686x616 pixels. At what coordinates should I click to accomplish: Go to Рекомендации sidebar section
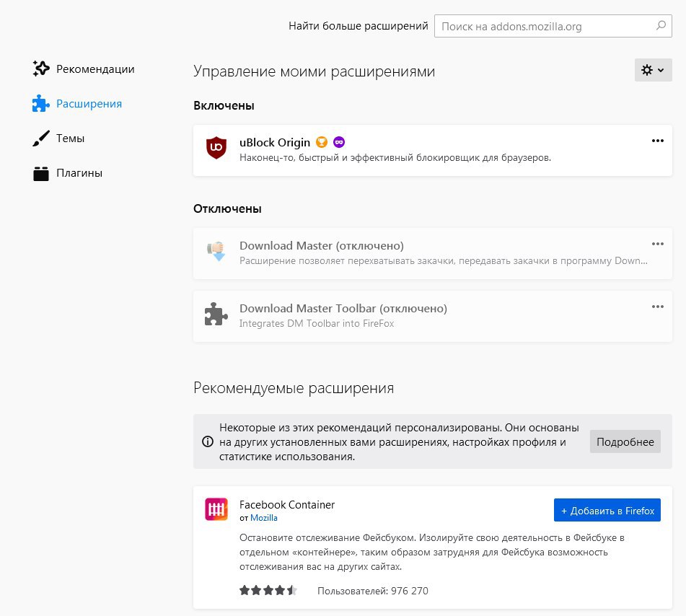click(84, 69)
